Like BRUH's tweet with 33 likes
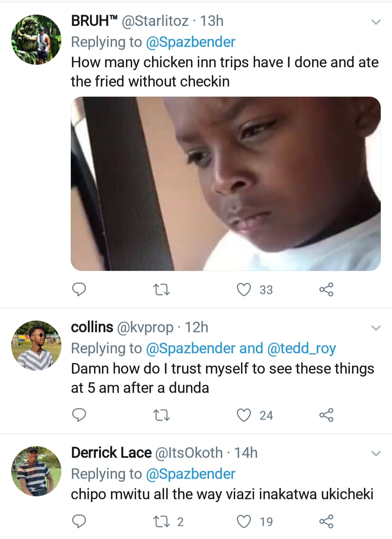This screenshot has width=392, height=539. tap(244, 290)
